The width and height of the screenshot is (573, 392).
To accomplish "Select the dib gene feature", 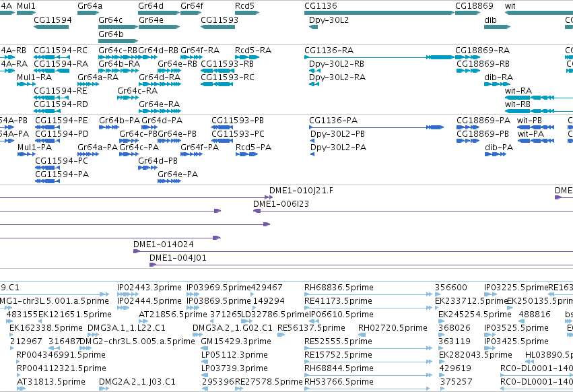I will (x=498, y=27).
